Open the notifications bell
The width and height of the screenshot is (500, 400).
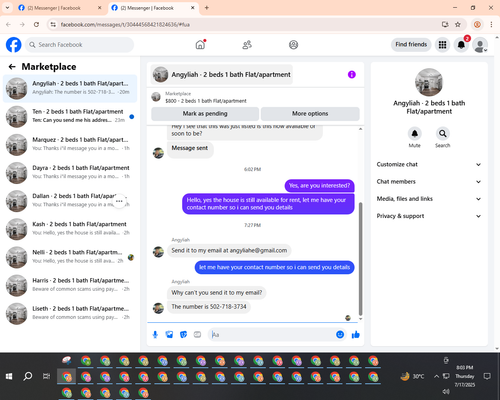coord(461,45)
